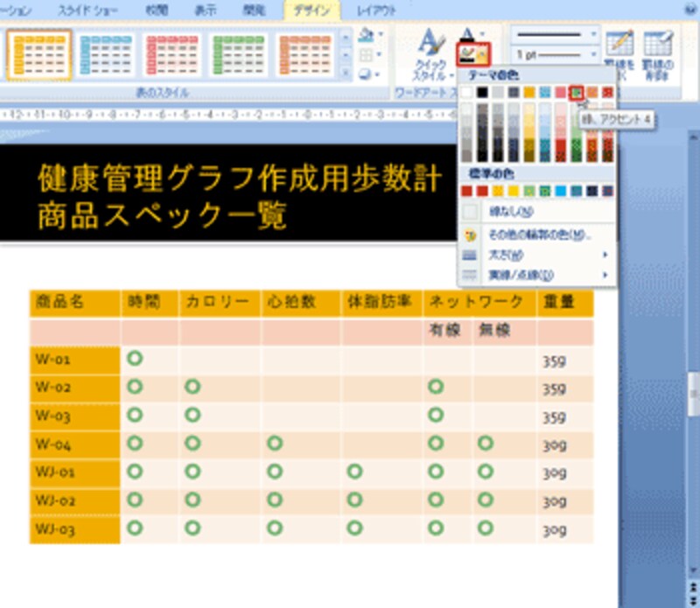
Task: Expand the shading dropdown arrow
Action: [x=381, y=34]
